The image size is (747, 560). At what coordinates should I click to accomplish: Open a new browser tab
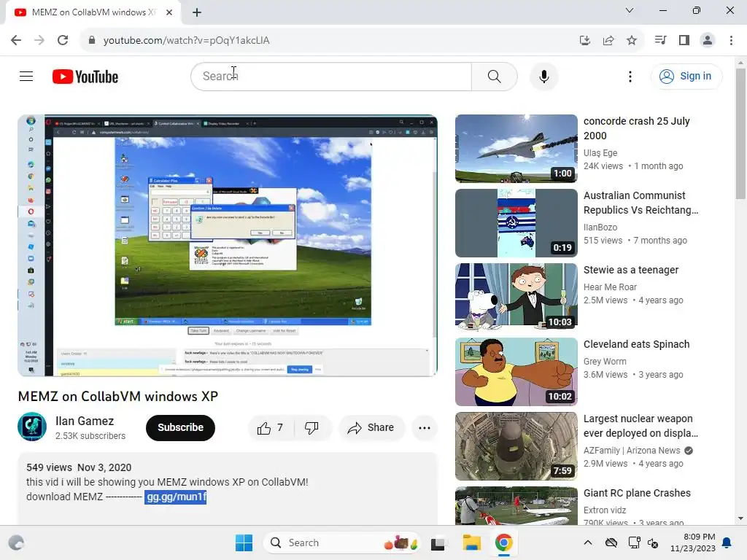(197, 12)
